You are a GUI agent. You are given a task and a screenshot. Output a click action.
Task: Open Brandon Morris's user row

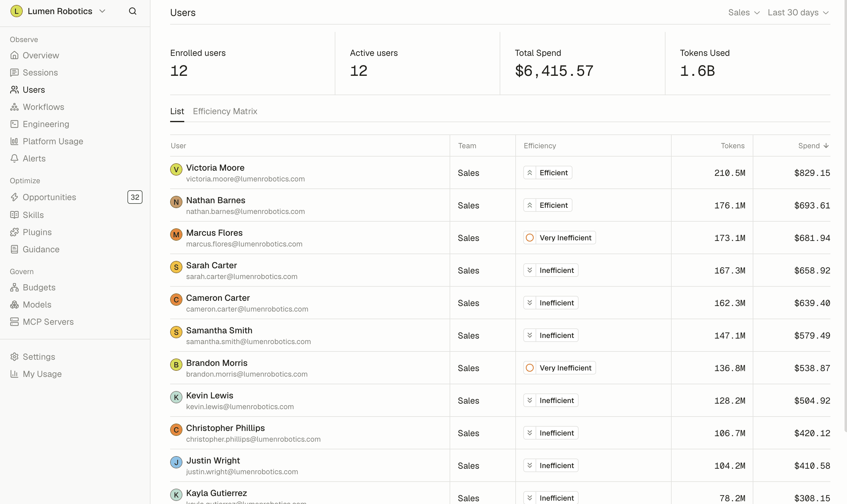tap(500, 368)
